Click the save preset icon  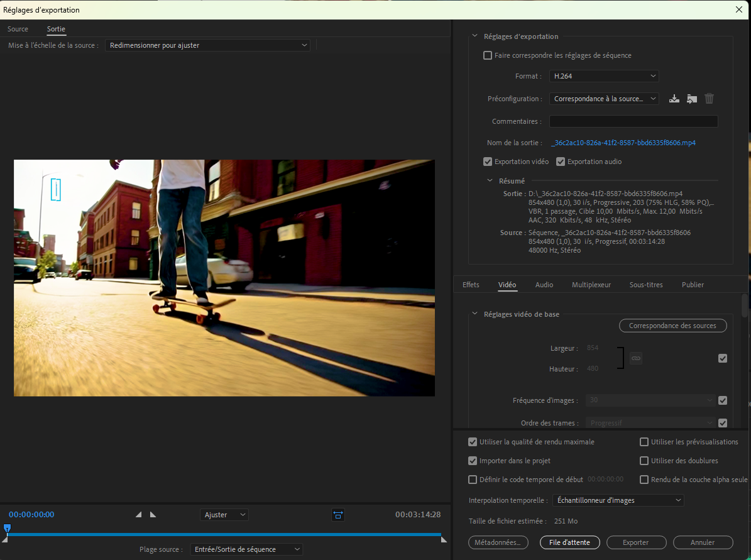[x=674, y=99]
